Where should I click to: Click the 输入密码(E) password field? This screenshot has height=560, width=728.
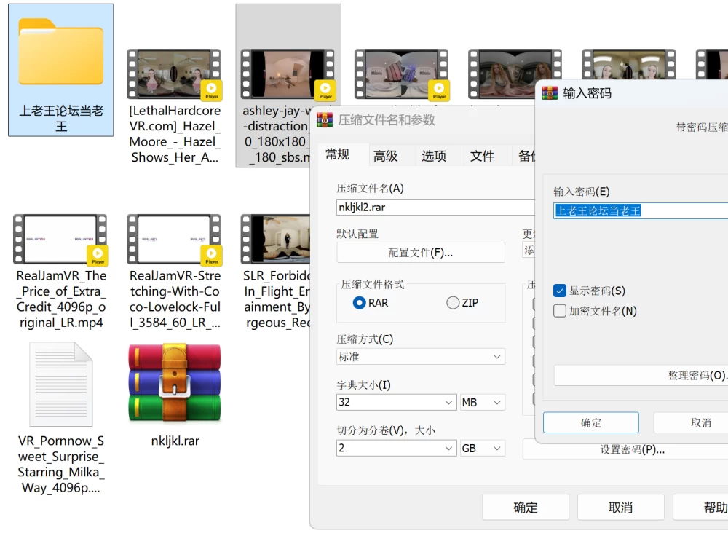[x=641, y=210]
